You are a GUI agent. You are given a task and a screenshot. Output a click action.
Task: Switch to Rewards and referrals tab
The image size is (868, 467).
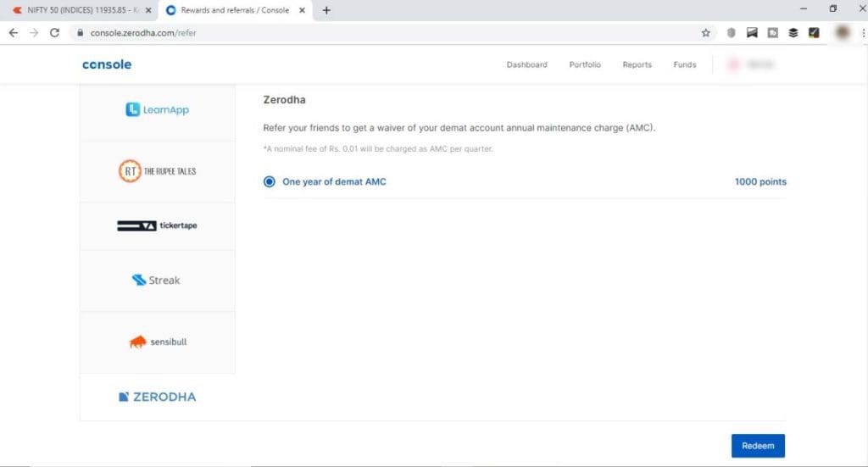pos(236,10)
